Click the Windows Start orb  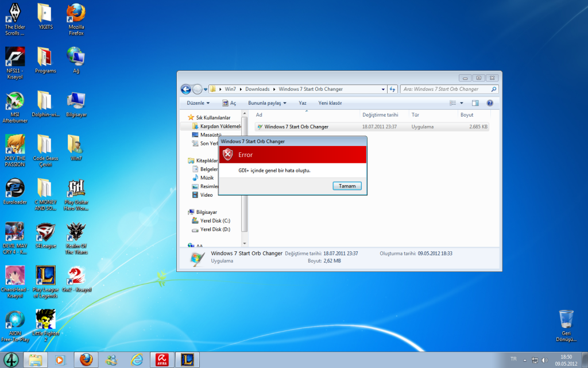pos(10,360)
